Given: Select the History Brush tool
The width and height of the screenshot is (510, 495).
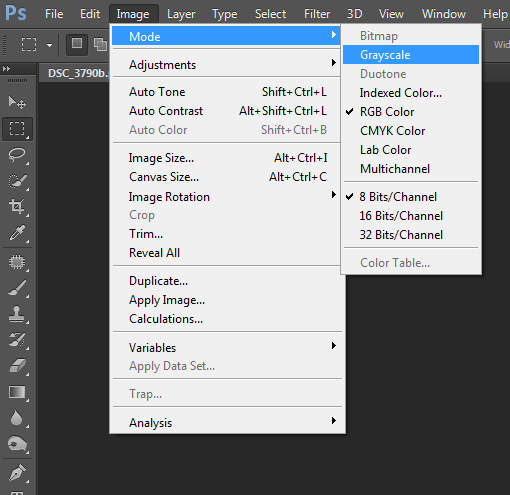Looking at the screenshot, I should pos(17,340).
